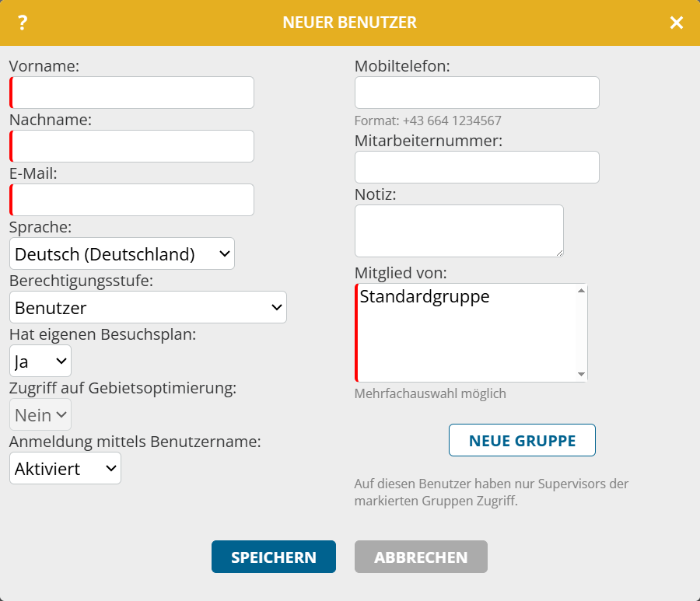Image resolution: width=700 pixels, height=601 pixels.
Task: Open the Sprache dropdown
Action: [122, 253]
